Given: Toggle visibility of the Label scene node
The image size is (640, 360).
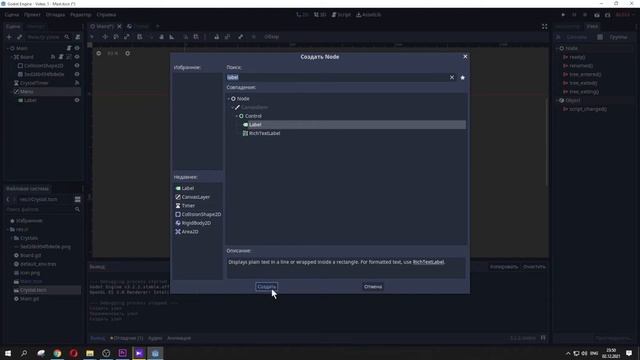Looking at the screenshot, I should click(77, 100).
